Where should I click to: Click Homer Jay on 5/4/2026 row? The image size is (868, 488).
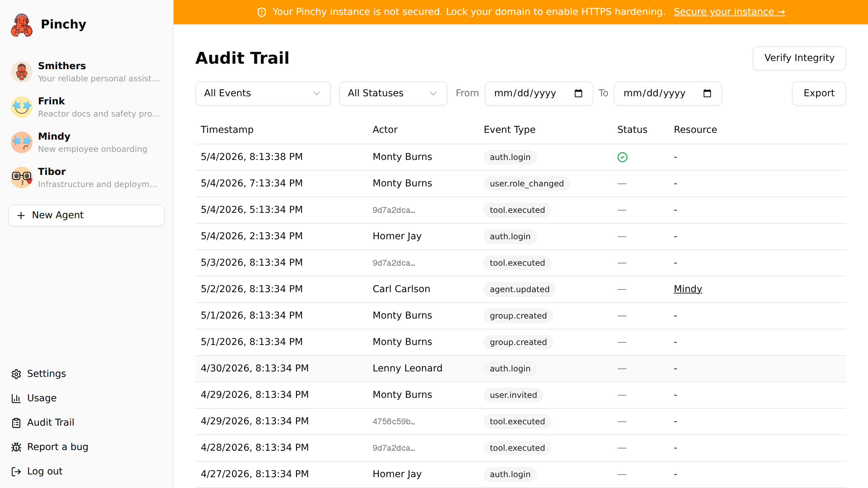(x=397, y=236)
